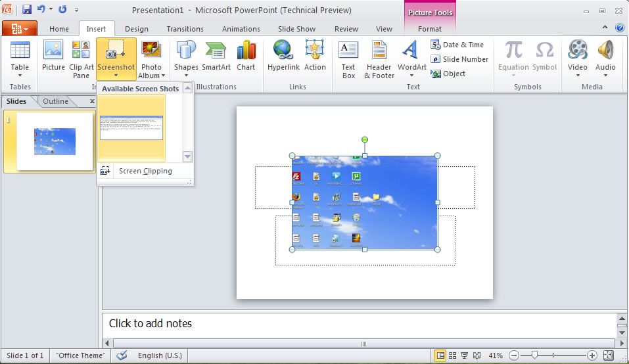Click the SmartArt icon
629x364 pixels.
[216, 56]
